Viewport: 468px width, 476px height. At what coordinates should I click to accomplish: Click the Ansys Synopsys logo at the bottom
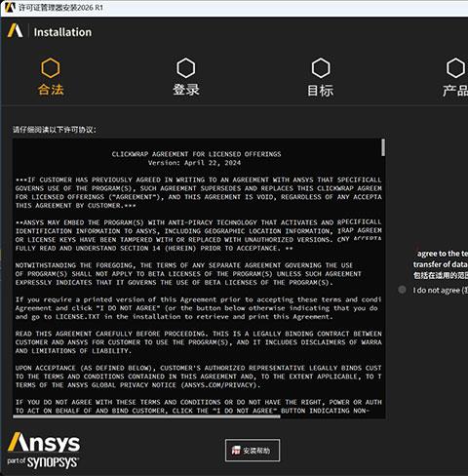44,451
